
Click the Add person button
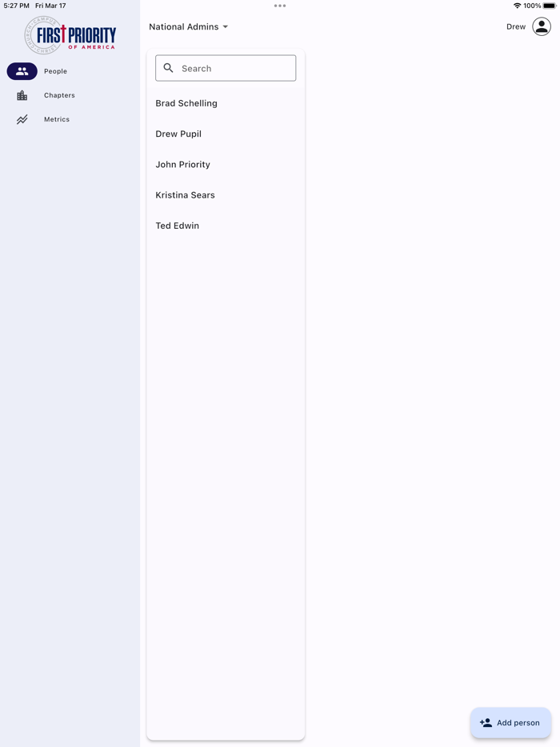click(x=510, y=723)
